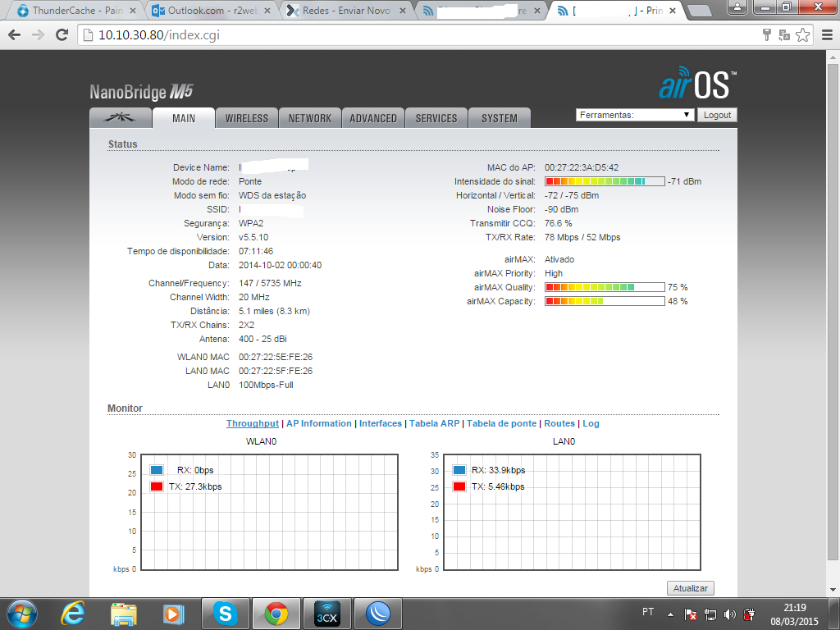Open the Chrome menu hamburger icon
This screenshot has width=840, height=630.
[x=827, y=34]
